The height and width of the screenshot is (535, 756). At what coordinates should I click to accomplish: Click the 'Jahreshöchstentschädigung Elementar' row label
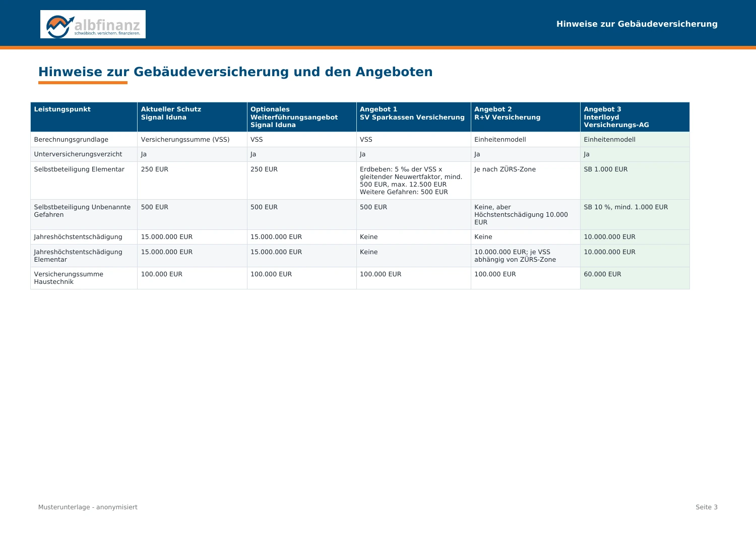tap(78, 256)
